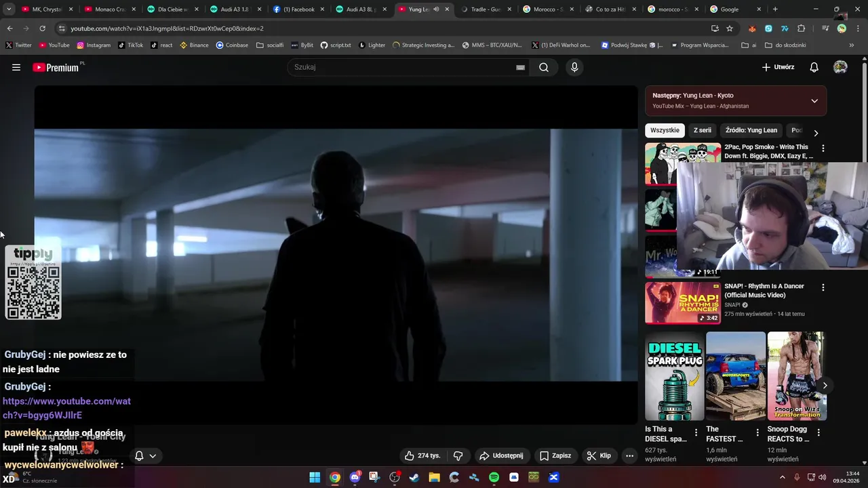Switch to the (1) Facebook tab
Screen dimensions: 868x488
tap(298, 9)
